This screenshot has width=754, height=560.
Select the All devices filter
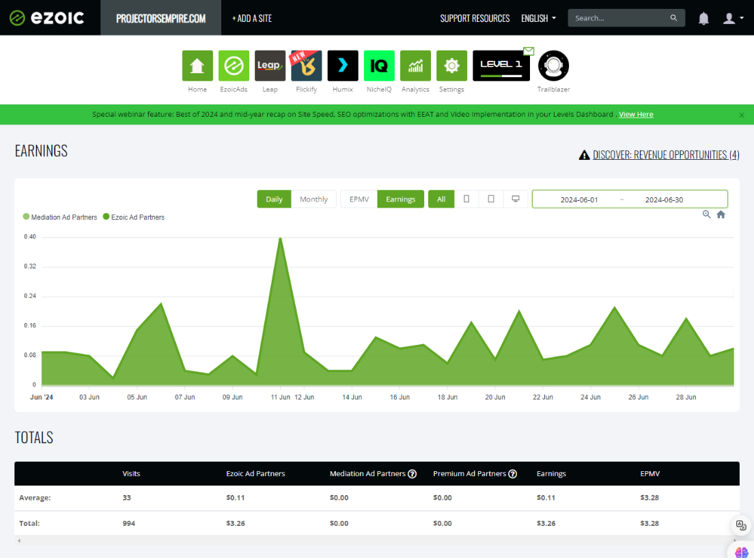441,199
